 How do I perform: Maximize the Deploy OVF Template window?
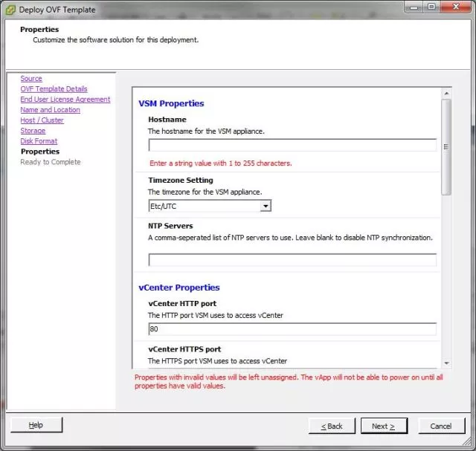pos(431,7)
